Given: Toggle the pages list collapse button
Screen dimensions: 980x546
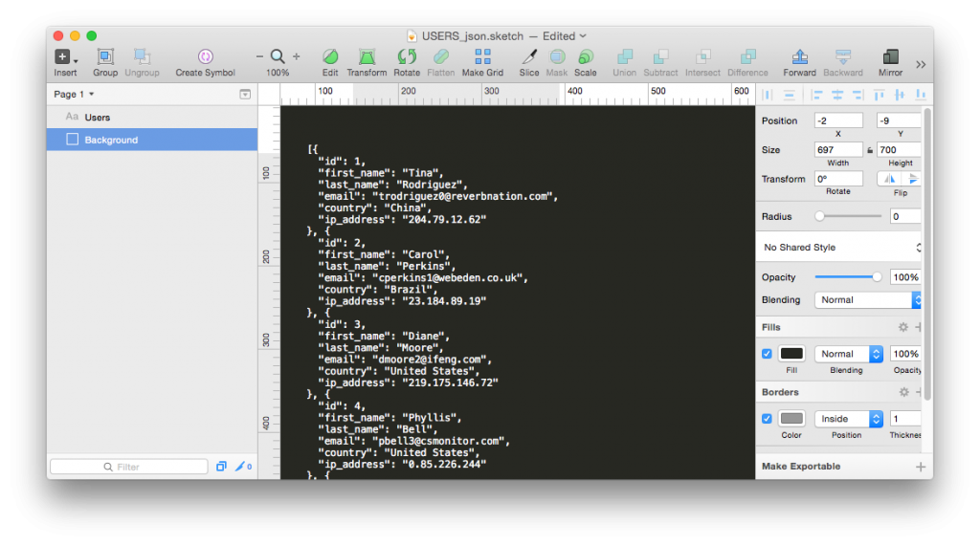Looking at the screenshot, I should click(x=245, y=95).
